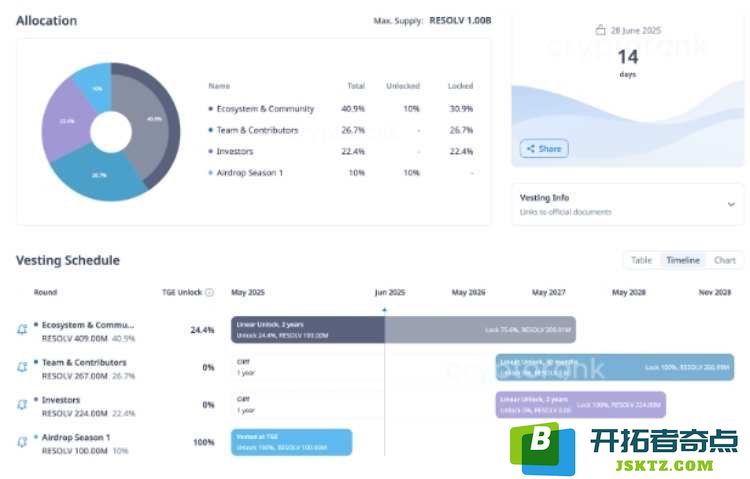Click the calendar icon beside 28 June 2025
The width and height of the screenshot is (750, 479).
click(x=600, y=30)
